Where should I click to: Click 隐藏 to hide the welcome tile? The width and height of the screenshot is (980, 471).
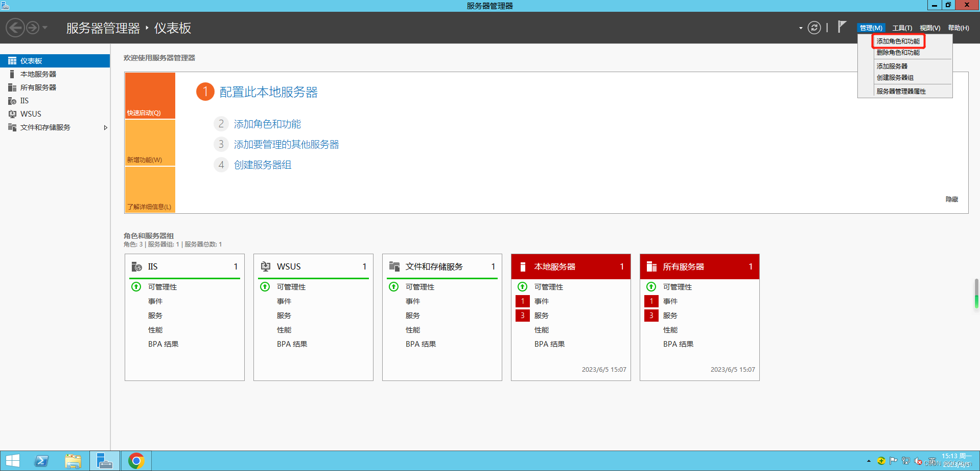[x=951, y=199]
